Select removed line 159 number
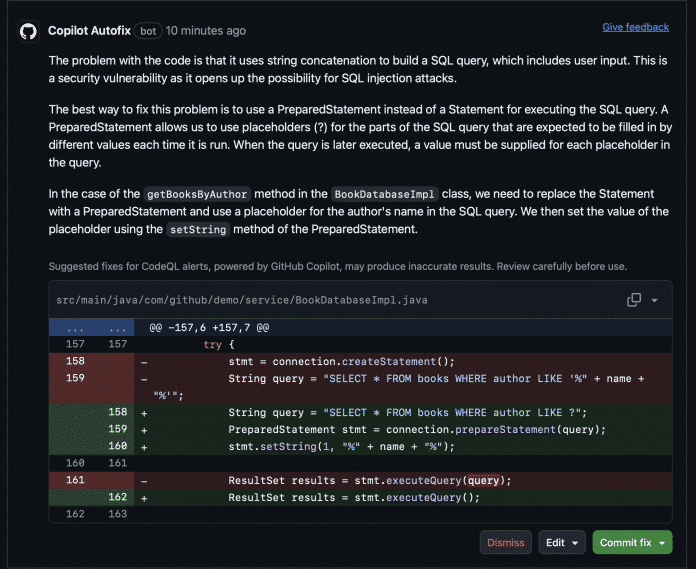Screen dimensions: 696x569 75,379
